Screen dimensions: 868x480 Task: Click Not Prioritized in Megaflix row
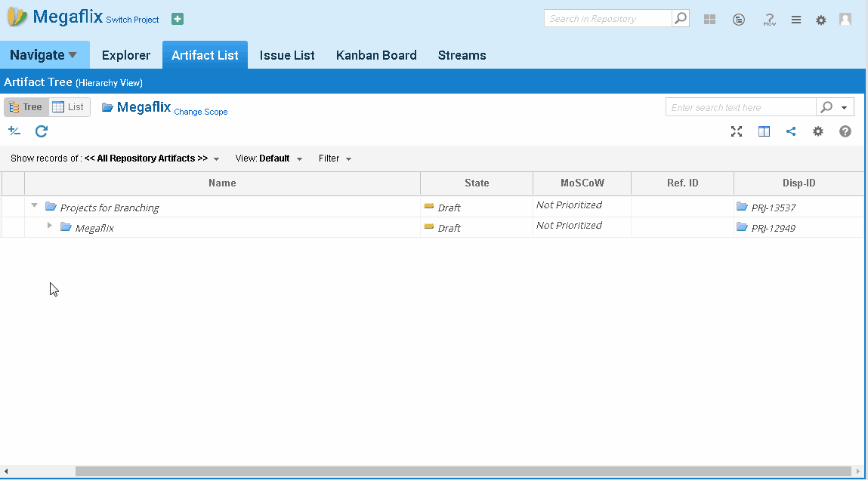pos(569,225)
